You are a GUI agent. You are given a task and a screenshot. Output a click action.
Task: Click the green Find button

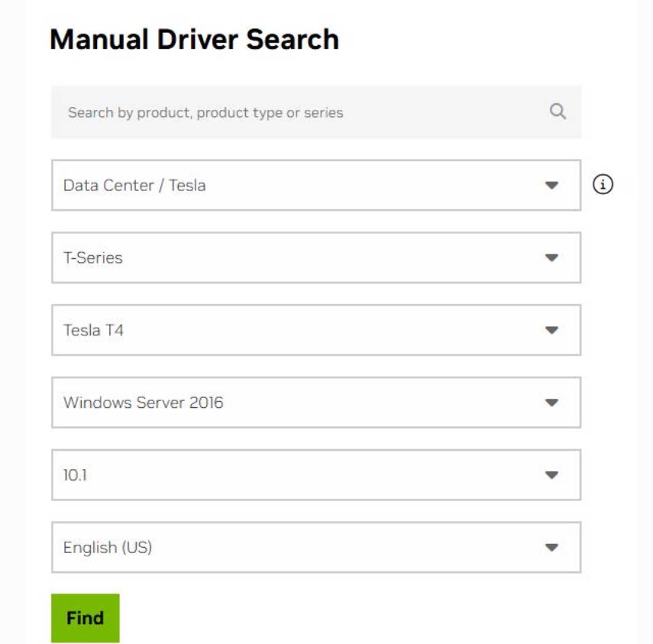coord(86,618)
